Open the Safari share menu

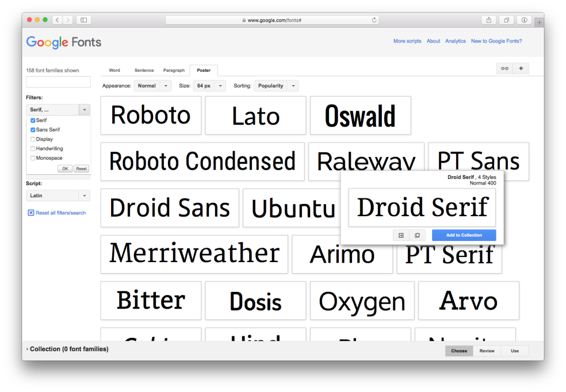tap(489, 20)
